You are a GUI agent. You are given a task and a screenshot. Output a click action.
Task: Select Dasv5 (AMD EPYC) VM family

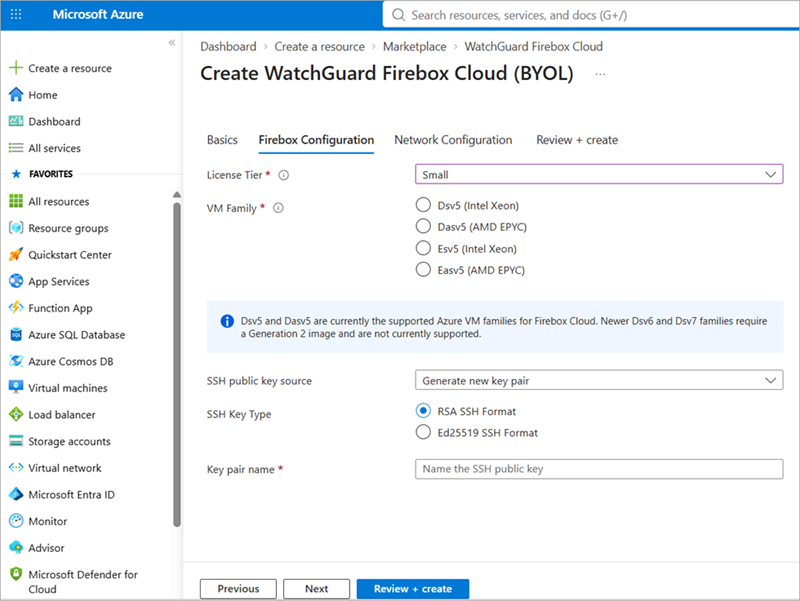click(x=423, y=226)
